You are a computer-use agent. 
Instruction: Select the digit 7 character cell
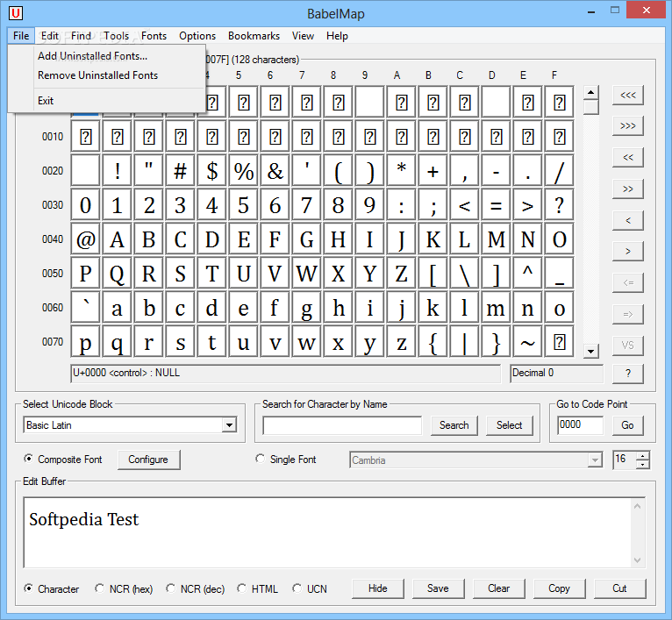point(306,205)
